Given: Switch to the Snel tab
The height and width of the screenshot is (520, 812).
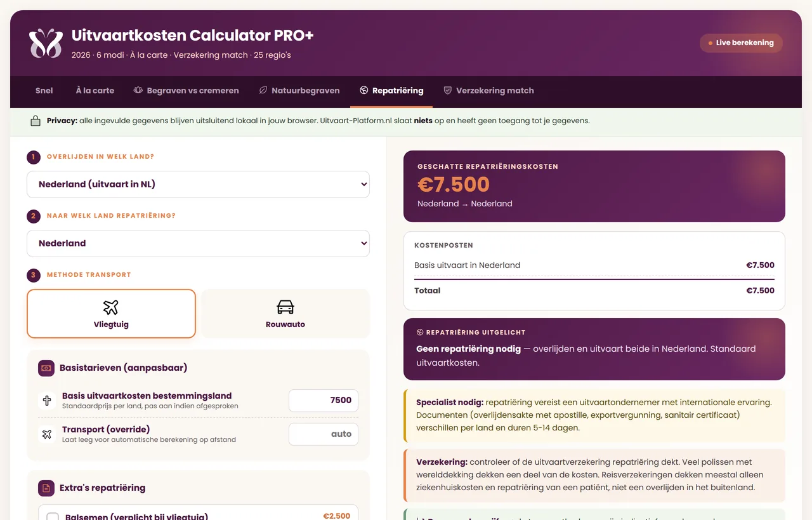Looking at the screenshot, I should tap(44, 91).
